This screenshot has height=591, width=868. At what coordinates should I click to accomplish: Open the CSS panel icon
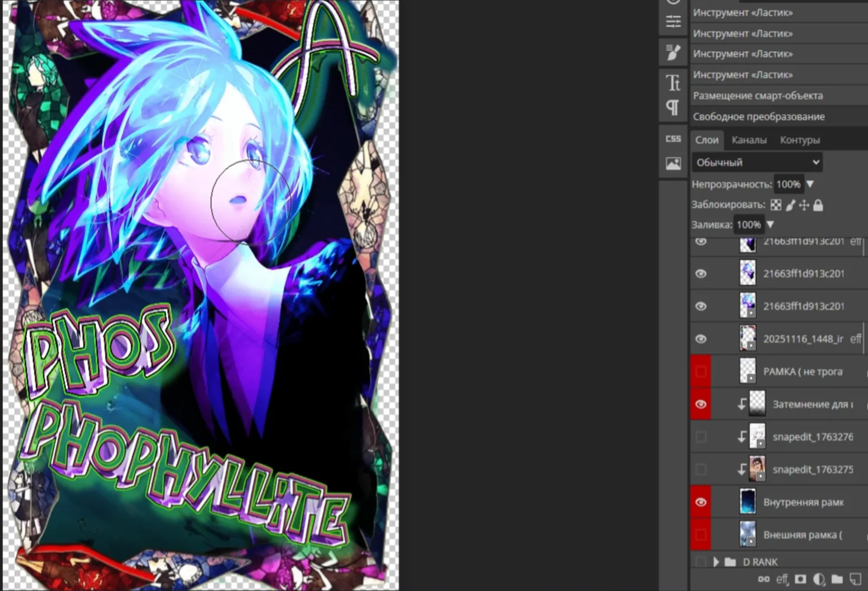tap(673, 138)
